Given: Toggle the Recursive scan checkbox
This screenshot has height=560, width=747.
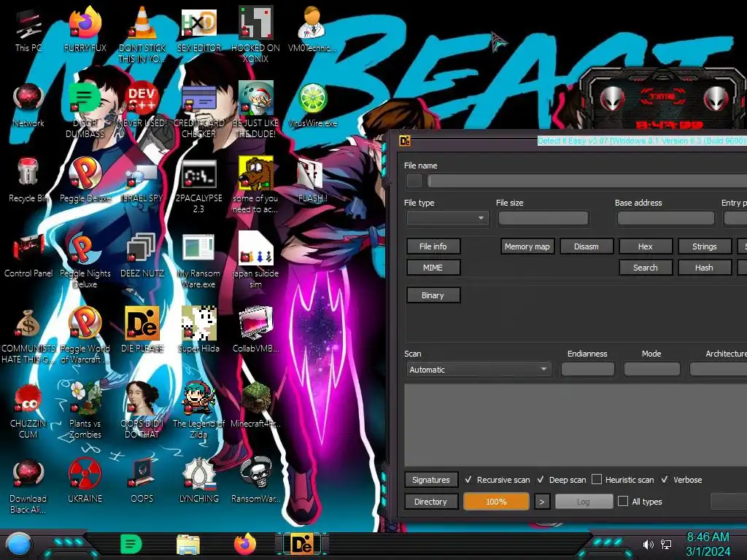Looking at the screenshot, I should click(468, 480).
